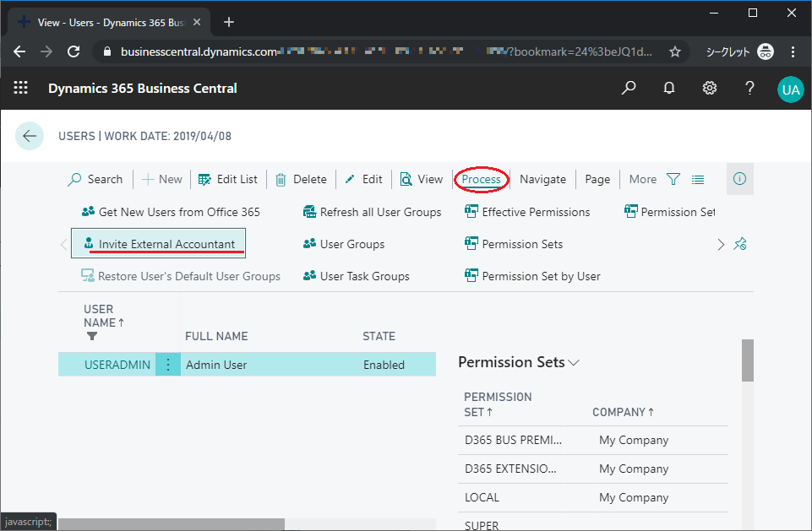Click the Dynamics 365 Business Central title
The height and width of the screenshot is (531, 812).
143,89
